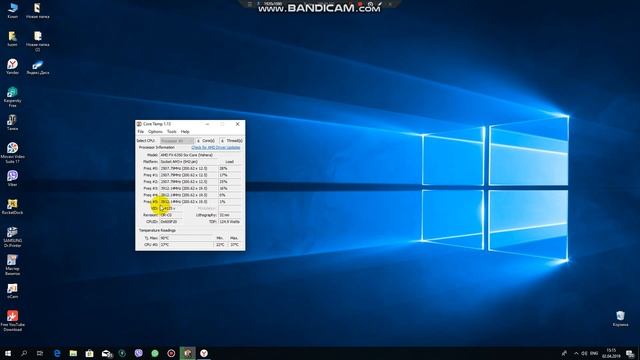Open the taskbar clock and calendar
This screenshot has height=360, width=640.
[611, 353]
